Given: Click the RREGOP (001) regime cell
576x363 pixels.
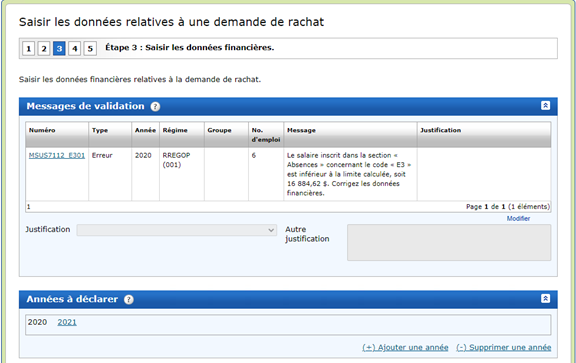Looking at the screenshot, I should 182,174.
